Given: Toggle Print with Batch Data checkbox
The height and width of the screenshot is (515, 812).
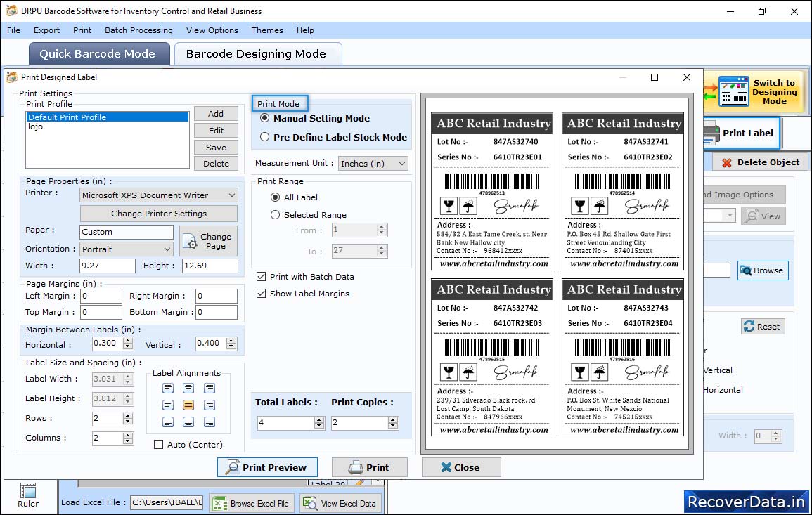Looking at the screenshot, I should tap(262, 277).
